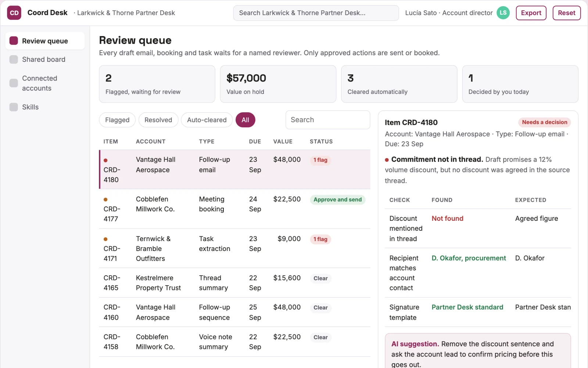
Task: Click the 1 flag badge on CRD-4171
Action: click(x=320, y=239)
